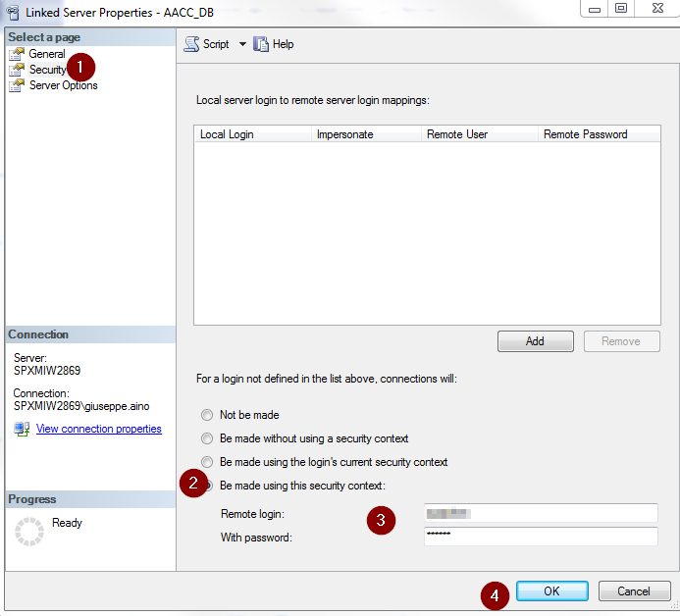Screen dimensions: 680x616
Task: Click the Security page icon
Action: click(x=17, y=70)
